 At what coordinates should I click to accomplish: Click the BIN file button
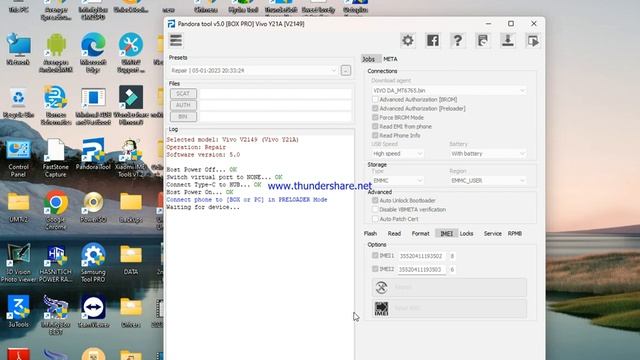click(x=183, y=116)
